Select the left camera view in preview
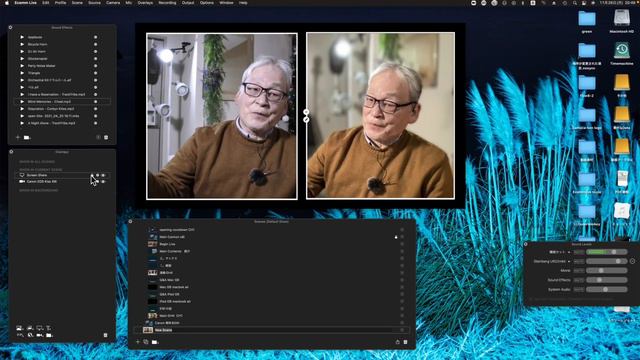 tap(222, 116)
